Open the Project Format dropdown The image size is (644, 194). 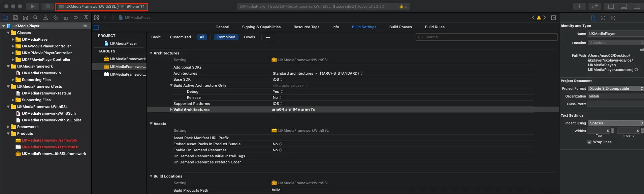(616, 88)
